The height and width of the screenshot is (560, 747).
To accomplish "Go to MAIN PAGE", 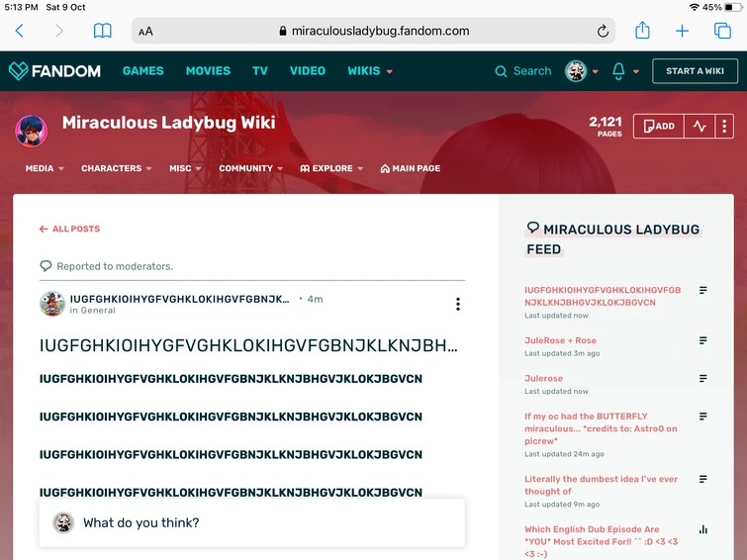I will (x=411, y=168).
